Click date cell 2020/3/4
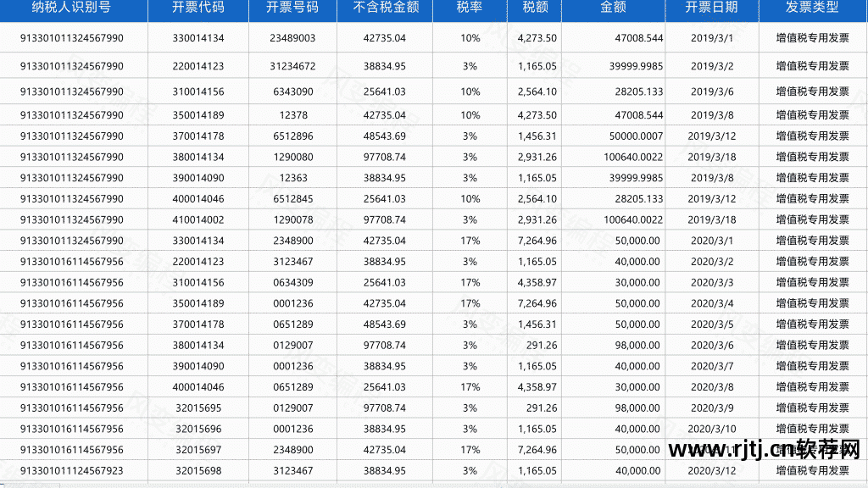 pos(712,304)
